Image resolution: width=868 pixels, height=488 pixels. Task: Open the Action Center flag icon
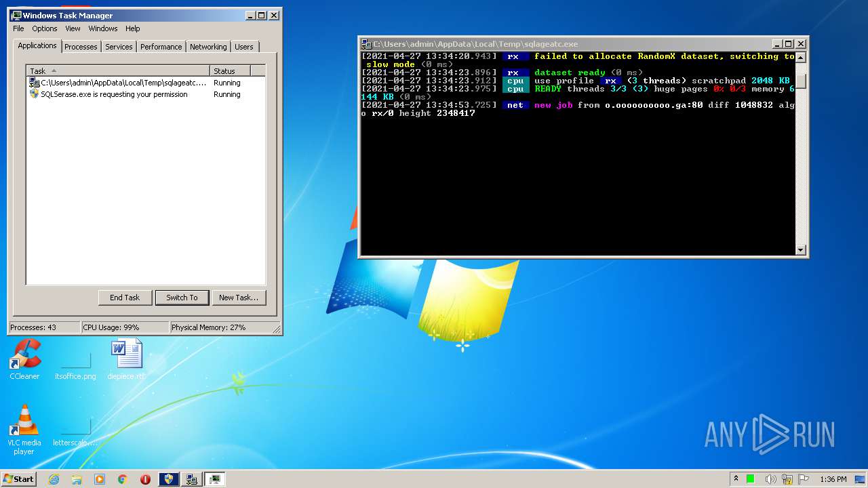click(804, 479)
